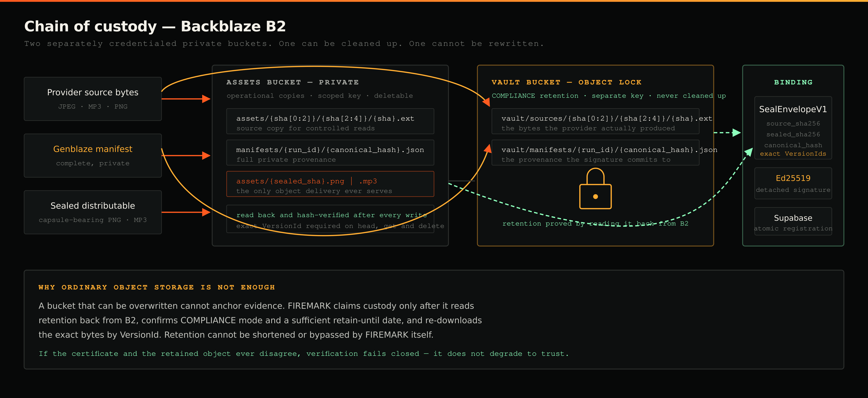
Task: Select the "COMPLIANCE retention · separate key" line
Action: pos(609,96)
